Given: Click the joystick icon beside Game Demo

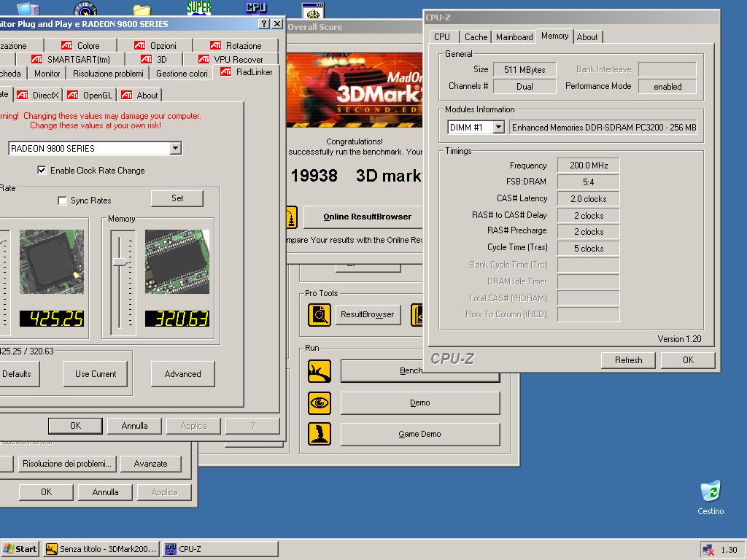Looking at the screenshot, I should coord(320,434).
